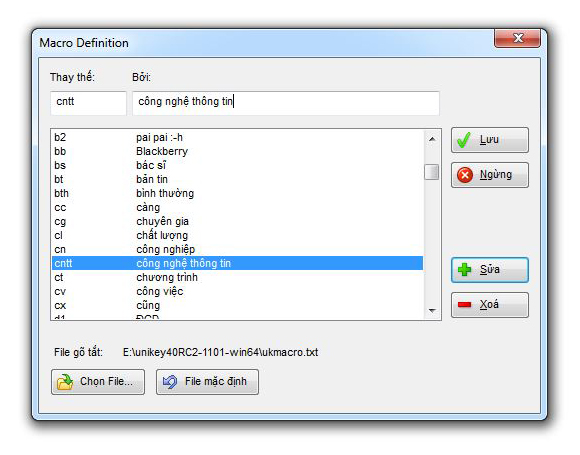Viewport: 580px width, 455px height.
Task: Click the expansion text 'công việc'
Action: [x=159, y=291]
